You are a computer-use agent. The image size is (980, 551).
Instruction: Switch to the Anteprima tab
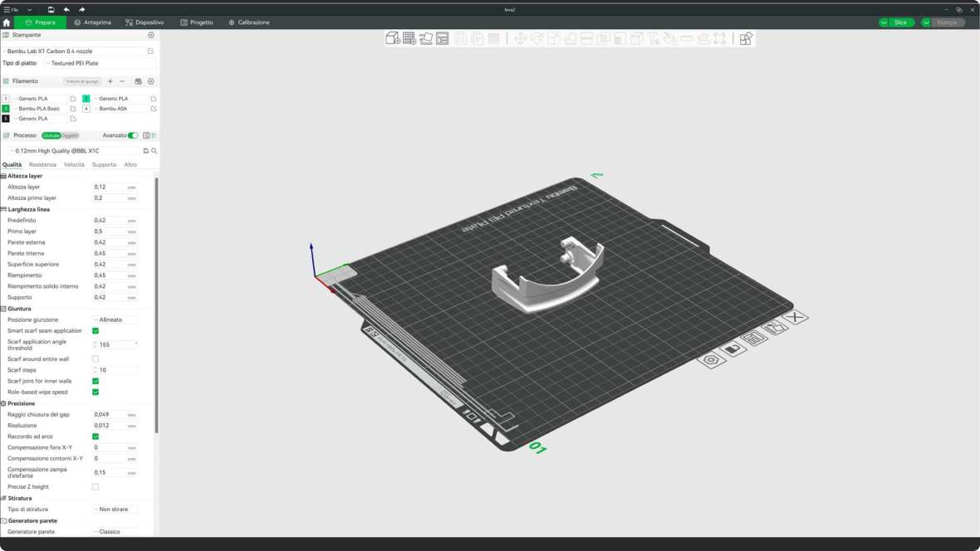pyautogui.click(x=92, y=22)
